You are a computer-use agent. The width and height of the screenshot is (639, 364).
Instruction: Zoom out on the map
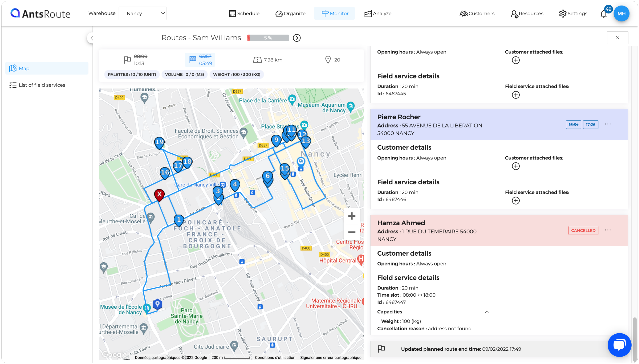click(351, 232)
